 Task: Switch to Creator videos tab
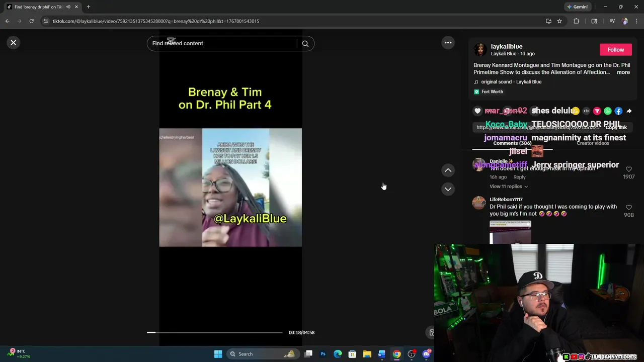(593, 143)
